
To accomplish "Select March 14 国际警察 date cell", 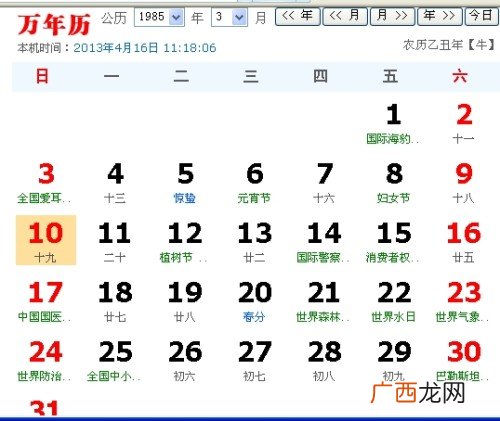I will [x=324, y=241].
